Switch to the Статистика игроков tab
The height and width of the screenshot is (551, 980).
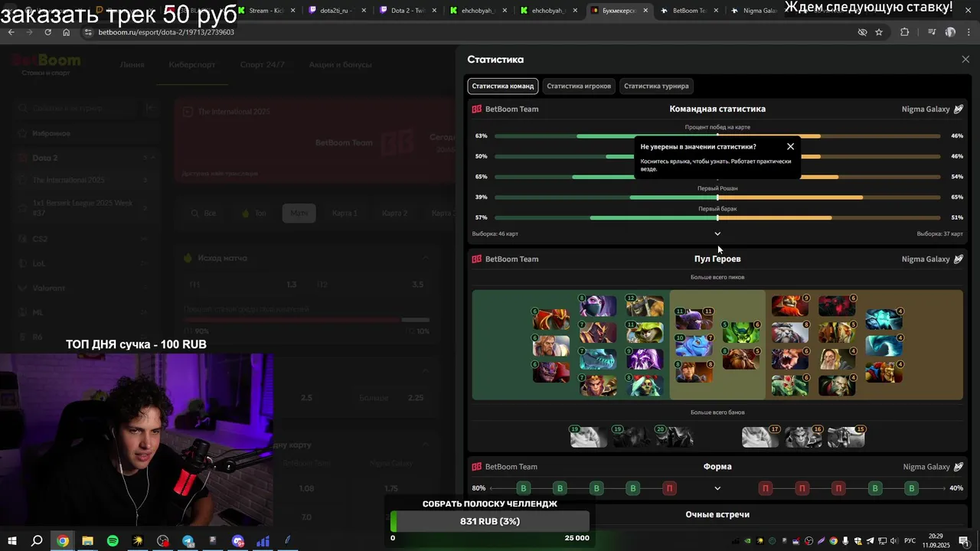579,86
